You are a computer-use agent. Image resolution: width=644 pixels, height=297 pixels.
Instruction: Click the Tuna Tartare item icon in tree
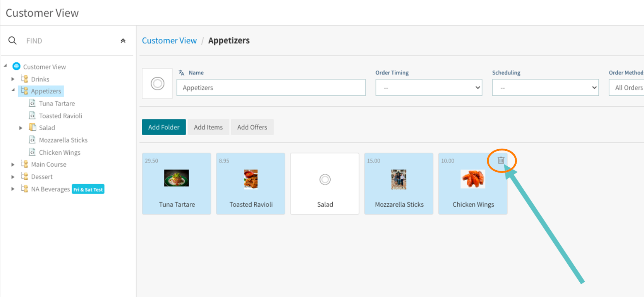coord(33,104)
